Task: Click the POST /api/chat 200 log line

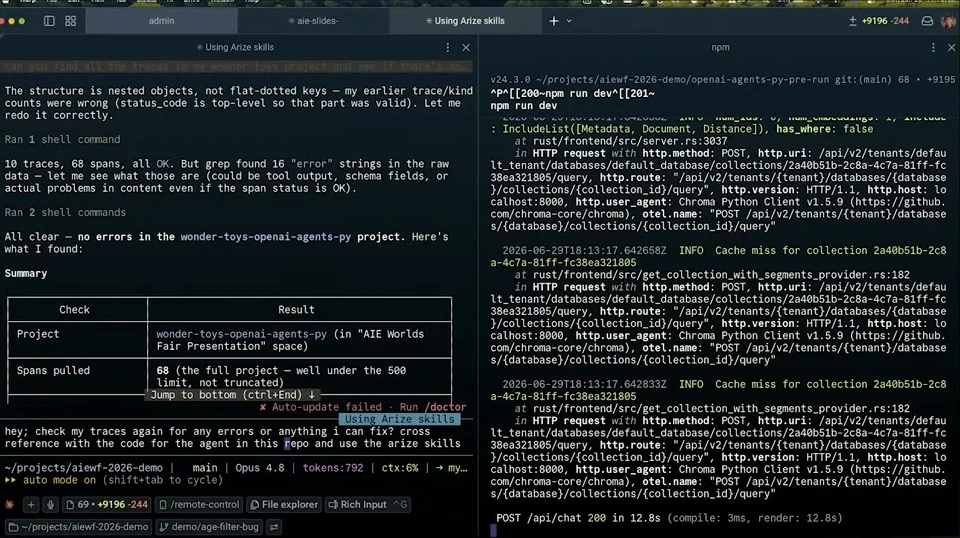Action: (669, 518)
